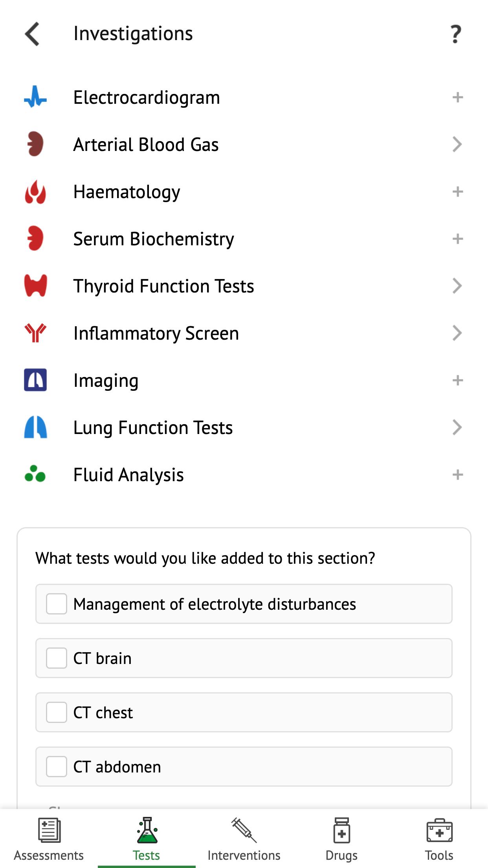Tap the Fluid Analysis green dots icon
Viewport: 488px width, 868px height.
click(x=35, y=474)
